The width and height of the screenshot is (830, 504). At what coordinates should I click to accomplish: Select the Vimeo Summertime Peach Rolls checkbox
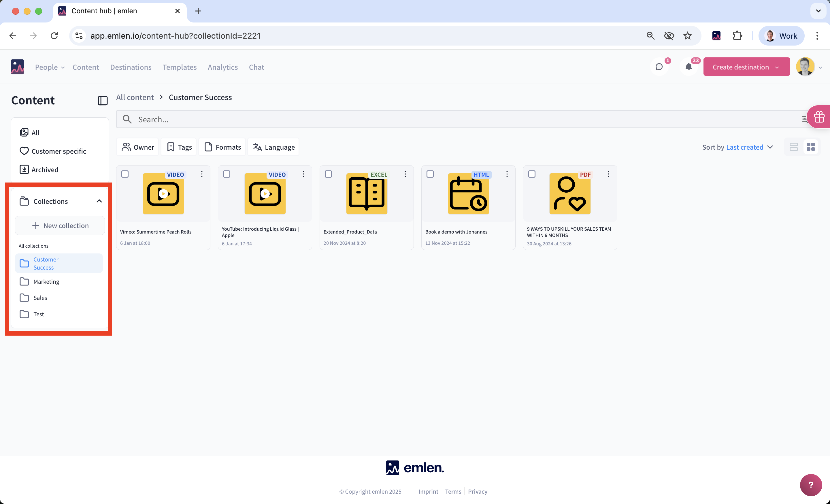(125, 174)
